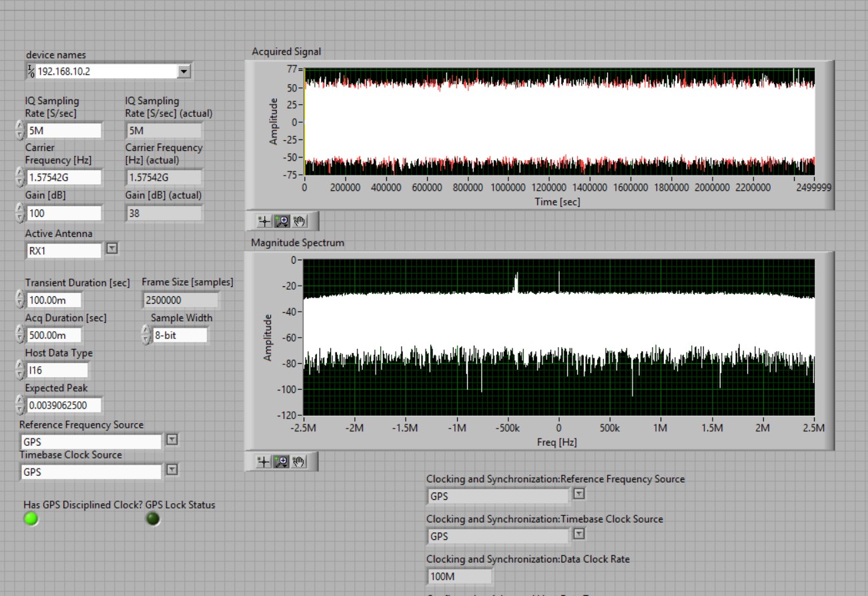Click the Clocking Reference Frequency Source GPS indicator
Image resolution: width=868 pixels, height=596 pixels.
498,496
